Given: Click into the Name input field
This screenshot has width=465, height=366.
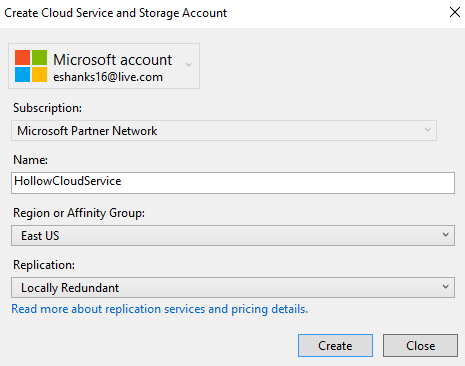Looking at the screenshot, I should [233, 183].
